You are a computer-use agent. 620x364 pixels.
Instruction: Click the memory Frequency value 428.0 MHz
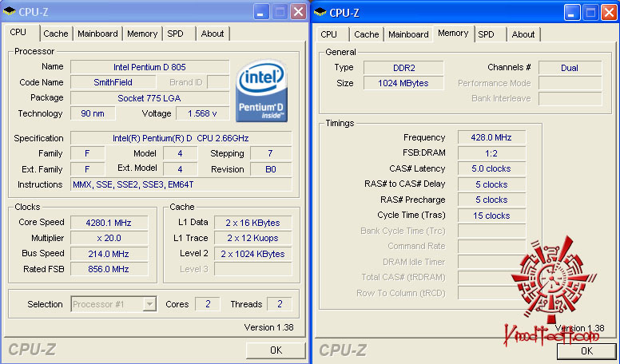(491, 137)
